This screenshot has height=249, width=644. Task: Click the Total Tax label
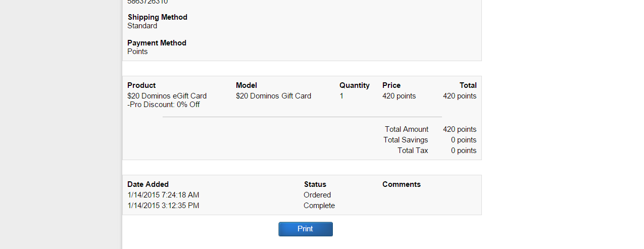413,151
